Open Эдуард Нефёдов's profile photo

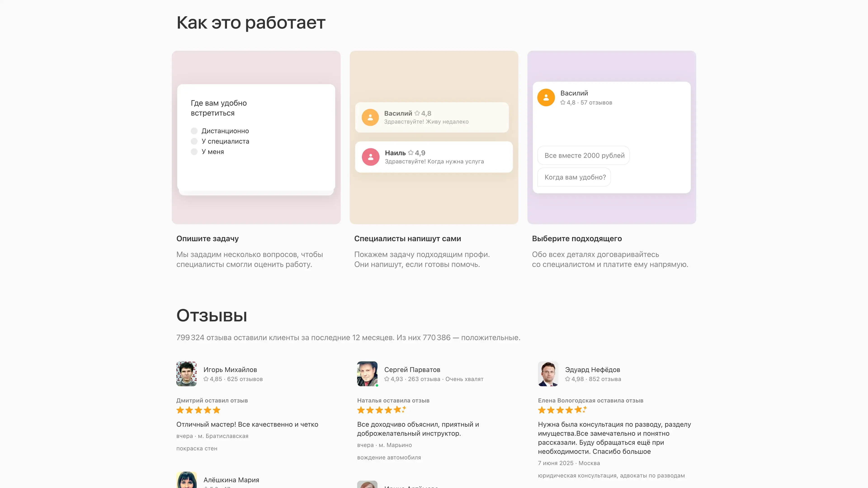[x=548, y=374]
